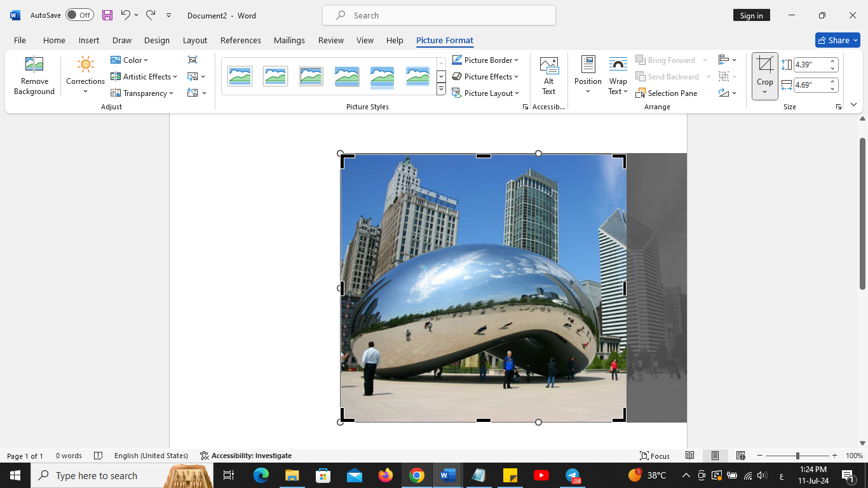Screen dimensions: 868x488
Task: Open Google Chrome from the taskbar
Action: click(x=416, y=475)
